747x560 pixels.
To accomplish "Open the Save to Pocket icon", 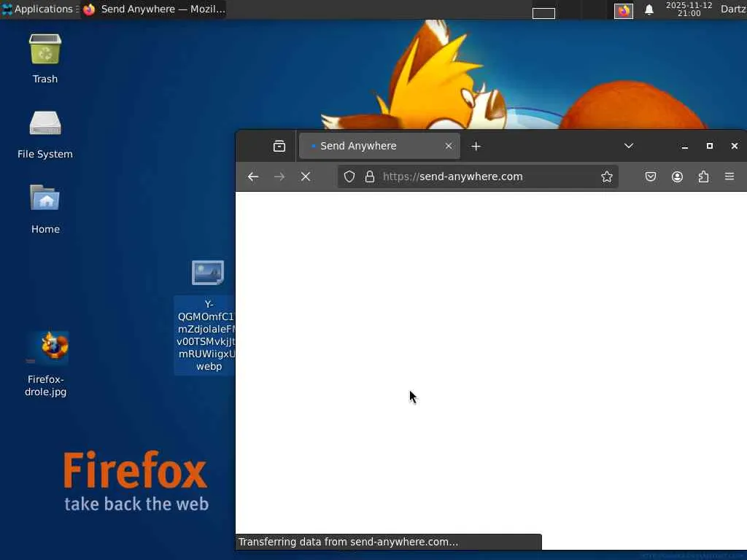I will tap(650, 176).
